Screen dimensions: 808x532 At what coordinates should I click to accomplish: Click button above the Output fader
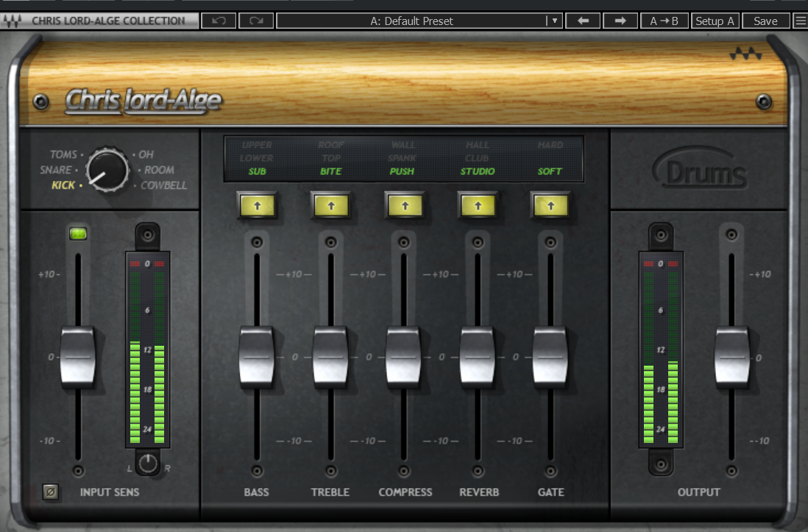point(731,235)
